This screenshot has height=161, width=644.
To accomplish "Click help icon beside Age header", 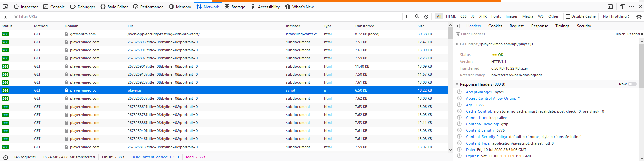I will [x=459, y=105].
